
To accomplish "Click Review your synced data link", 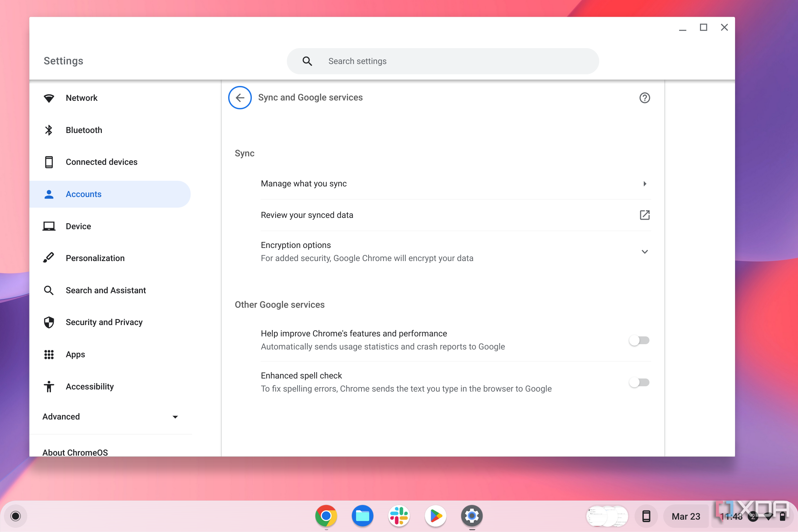I will (x=307, y=215).
